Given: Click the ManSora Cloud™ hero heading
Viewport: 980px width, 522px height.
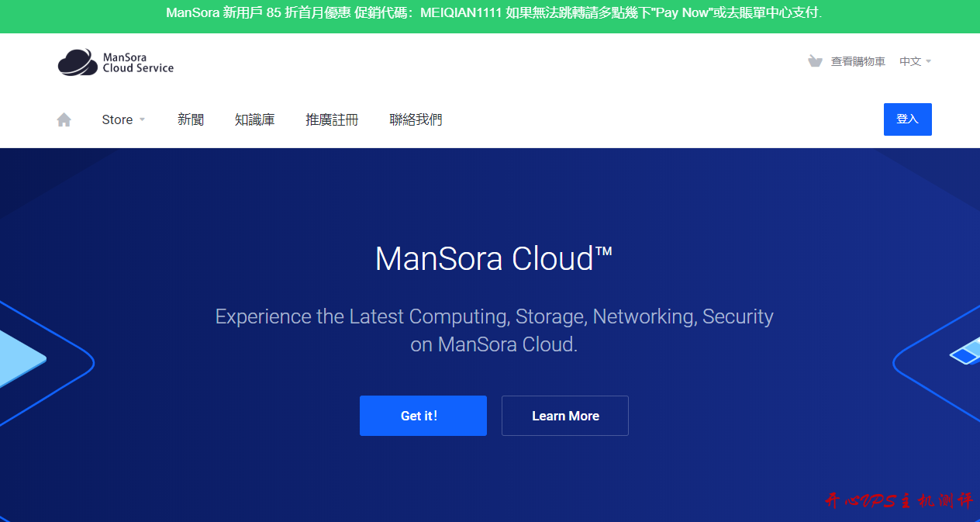Looking at the screenshot, I should 494,258.
